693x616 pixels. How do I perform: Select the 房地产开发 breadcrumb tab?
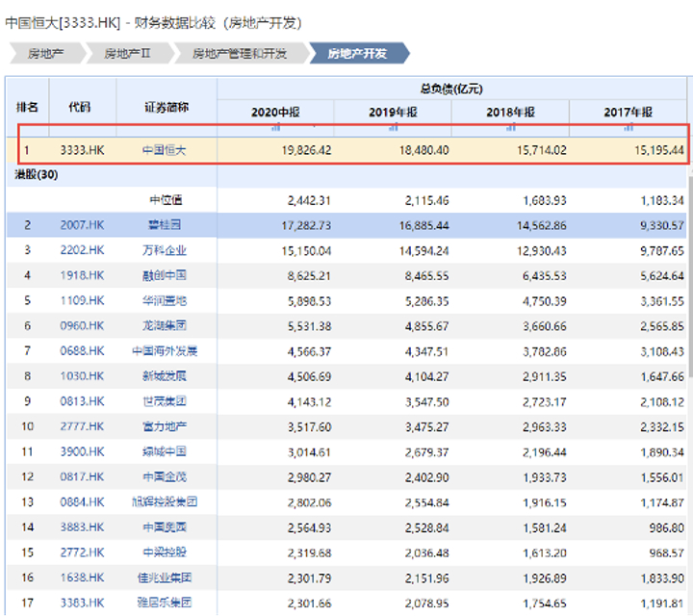[357, 53]
